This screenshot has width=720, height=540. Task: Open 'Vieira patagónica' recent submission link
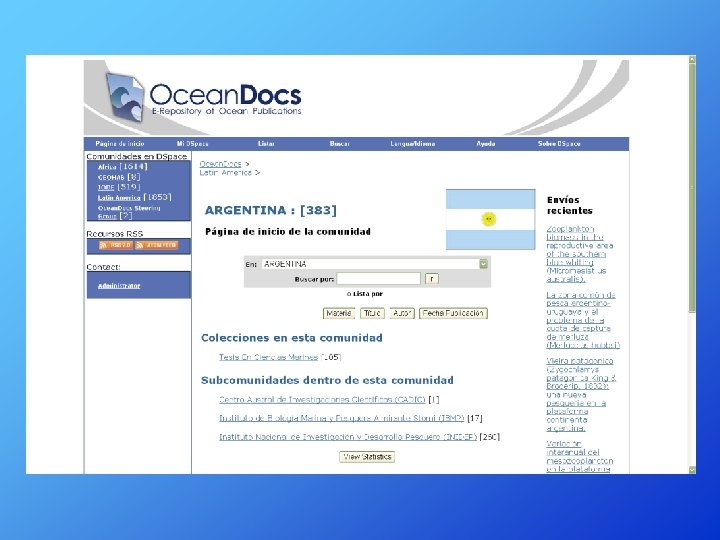coord(581,394)
